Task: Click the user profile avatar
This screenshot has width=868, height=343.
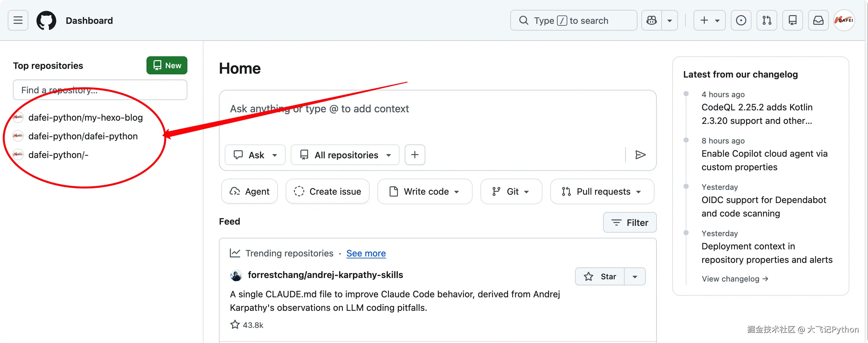Action: [x=844, y=21]
